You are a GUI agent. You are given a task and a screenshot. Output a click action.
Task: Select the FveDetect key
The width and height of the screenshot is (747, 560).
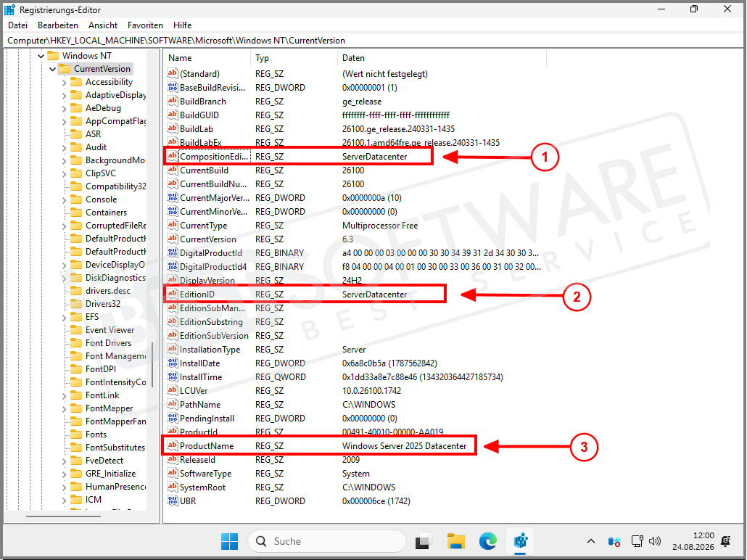[x=104, y=461]
